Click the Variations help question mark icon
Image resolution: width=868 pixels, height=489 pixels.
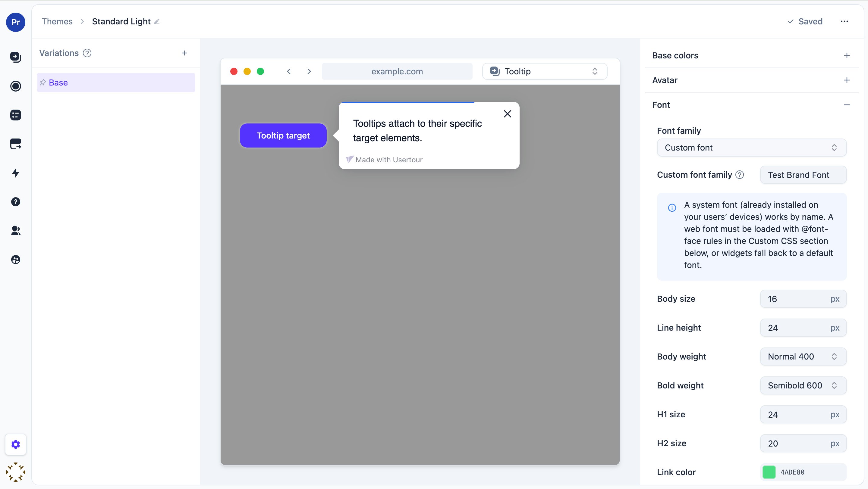tap(87, 53)
